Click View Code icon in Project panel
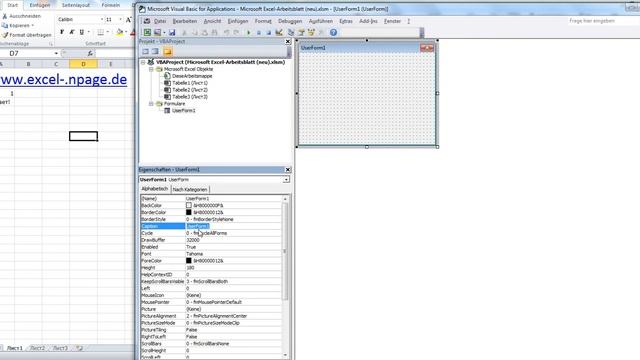This screenshot has width=640, height=360. (145, 51)
